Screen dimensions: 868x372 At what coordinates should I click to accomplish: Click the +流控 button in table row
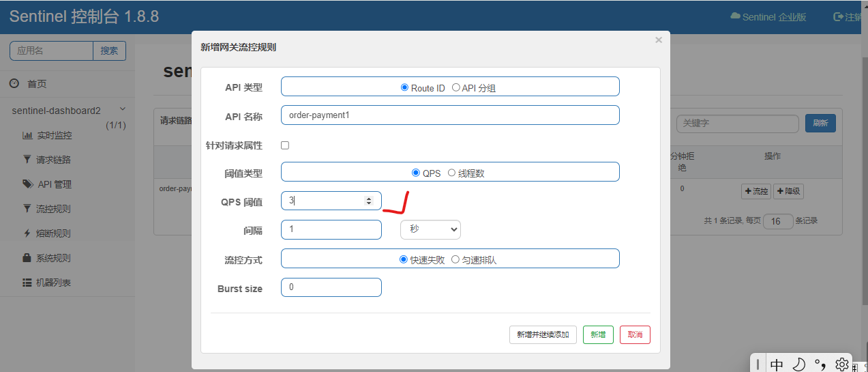[755, 191]
